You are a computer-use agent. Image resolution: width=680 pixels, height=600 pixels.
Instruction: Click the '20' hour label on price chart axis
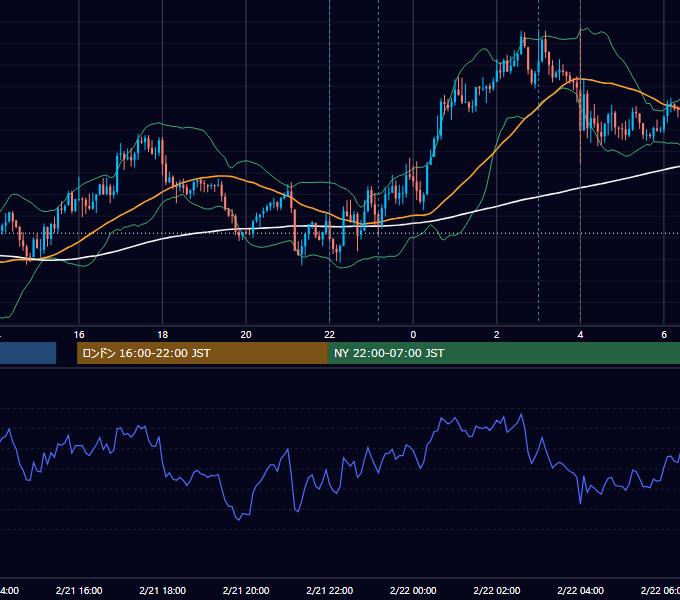pyautogui.click(x=246, y=334)
